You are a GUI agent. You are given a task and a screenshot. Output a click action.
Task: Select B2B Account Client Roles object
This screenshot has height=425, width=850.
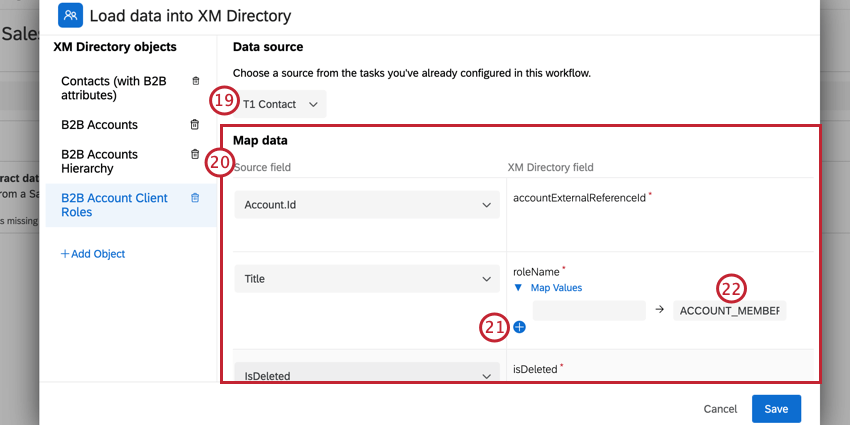(131, 205)
